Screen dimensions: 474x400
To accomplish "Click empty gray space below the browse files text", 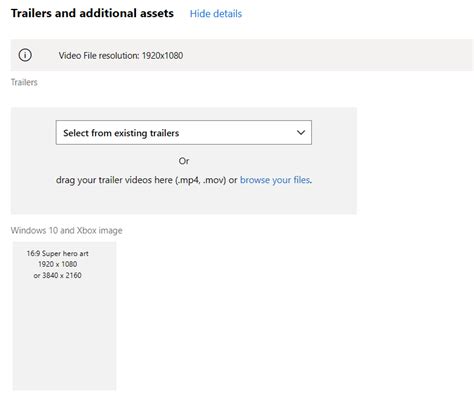I will click(x=184, y=200).
